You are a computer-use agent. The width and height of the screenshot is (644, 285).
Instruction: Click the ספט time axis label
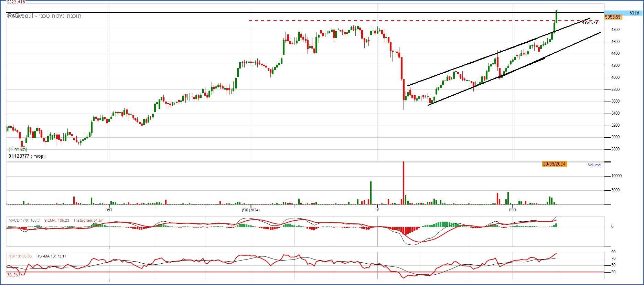click(x=512, y=210)
